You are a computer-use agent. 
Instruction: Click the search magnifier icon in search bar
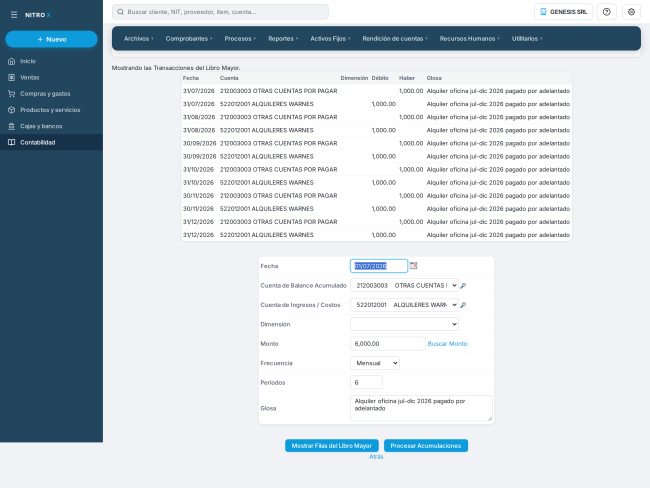click(x=120, y=12)
